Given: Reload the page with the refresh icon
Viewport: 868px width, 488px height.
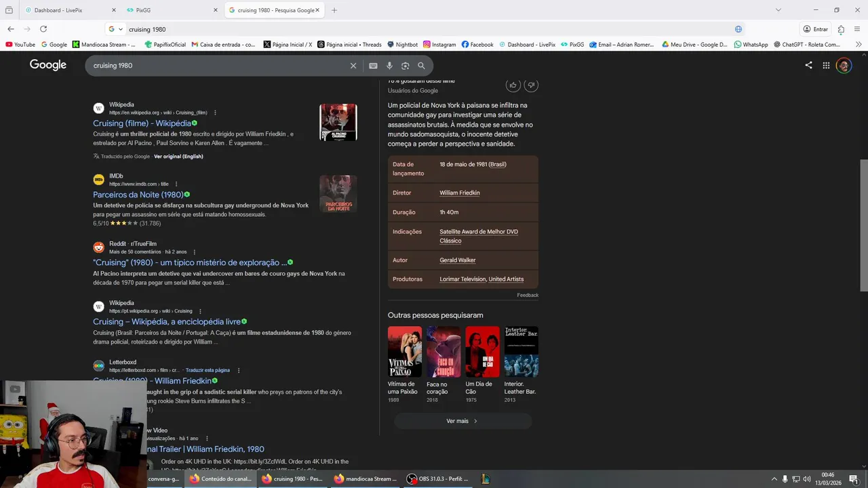Looking at the screenshot, I should [x=43, y=29].
